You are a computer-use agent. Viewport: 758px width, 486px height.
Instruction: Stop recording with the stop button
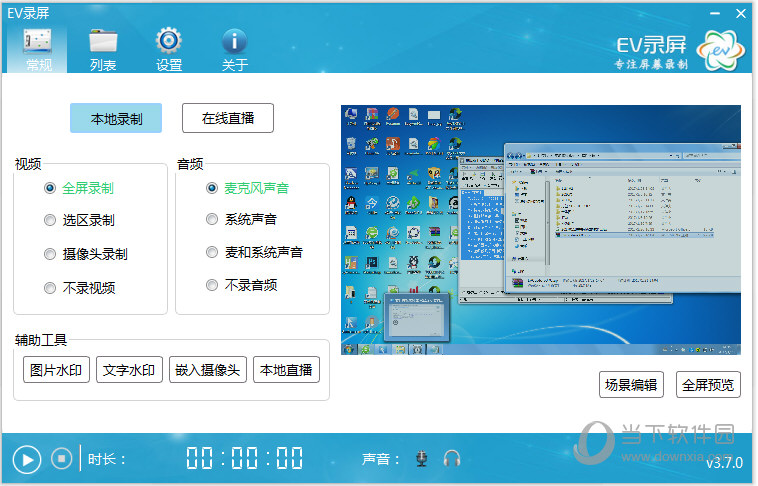[x=61, y=458]
